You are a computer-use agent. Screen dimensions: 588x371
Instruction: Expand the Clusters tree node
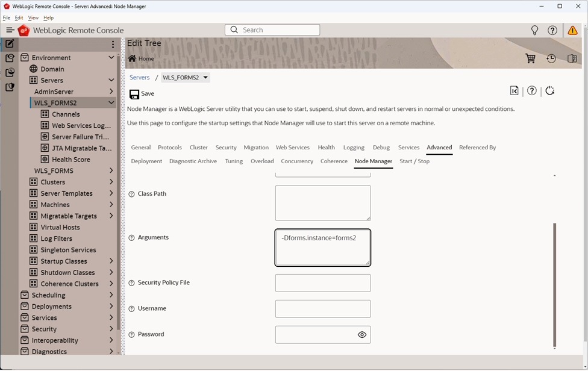[111, 182]
